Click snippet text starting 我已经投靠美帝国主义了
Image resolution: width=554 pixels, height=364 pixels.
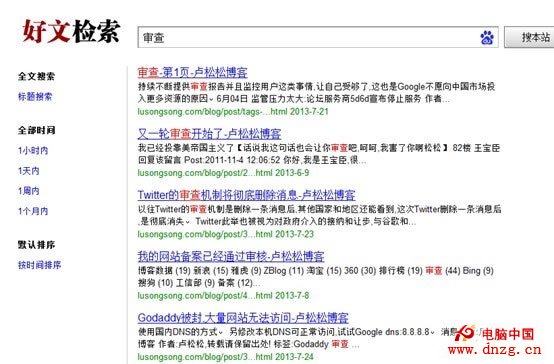click(319, 154)
